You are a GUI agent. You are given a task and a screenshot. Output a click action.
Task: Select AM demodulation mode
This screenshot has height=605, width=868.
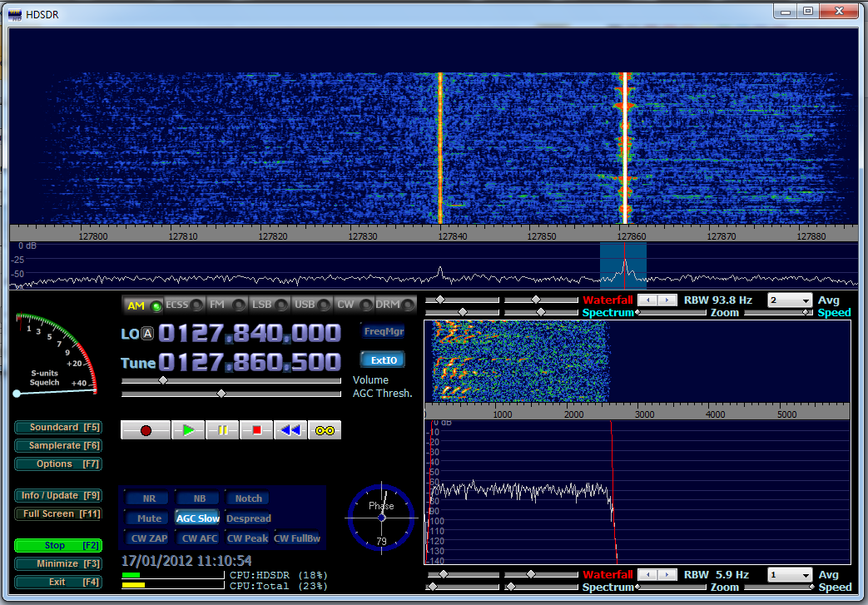click(x=143, y=305)
